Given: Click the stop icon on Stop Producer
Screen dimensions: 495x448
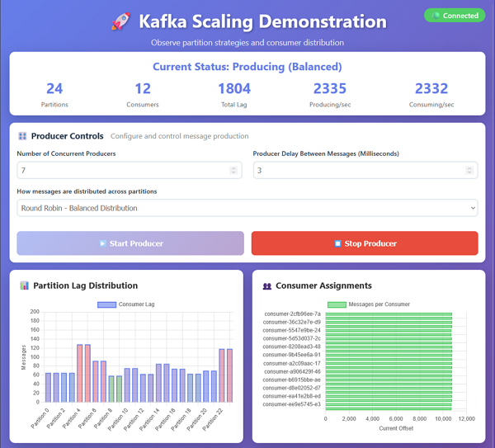Looking at the screenshot, I should pos(338,243).
